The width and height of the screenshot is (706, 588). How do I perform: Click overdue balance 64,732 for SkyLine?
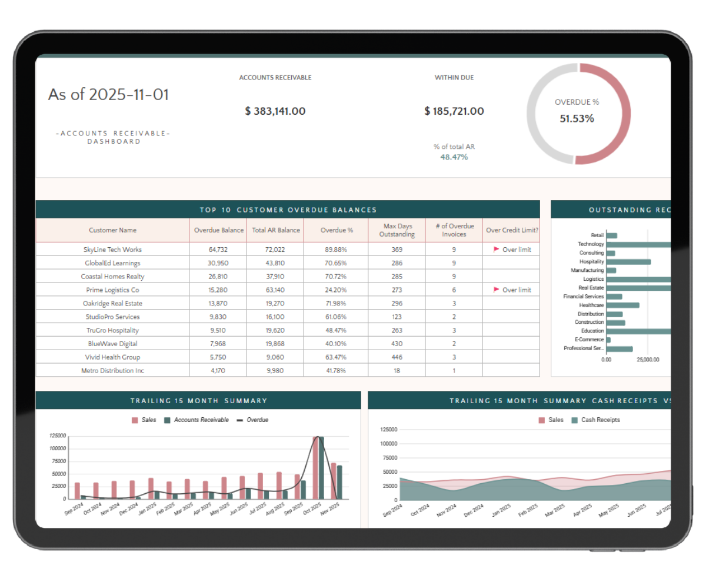218,250
